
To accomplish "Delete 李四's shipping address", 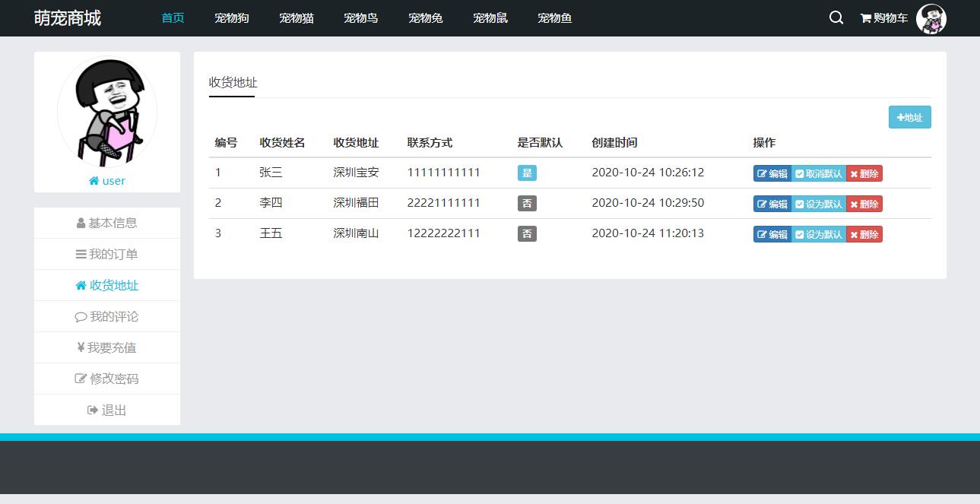I will pos(864,204).
